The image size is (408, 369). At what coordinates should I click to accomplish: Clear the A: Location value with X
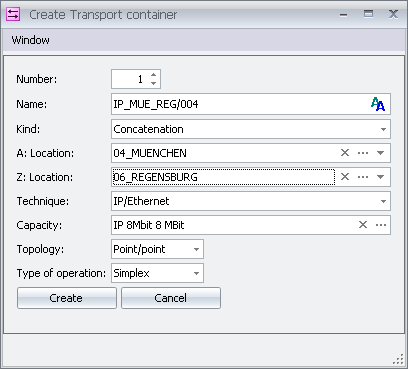coord(345,153)
